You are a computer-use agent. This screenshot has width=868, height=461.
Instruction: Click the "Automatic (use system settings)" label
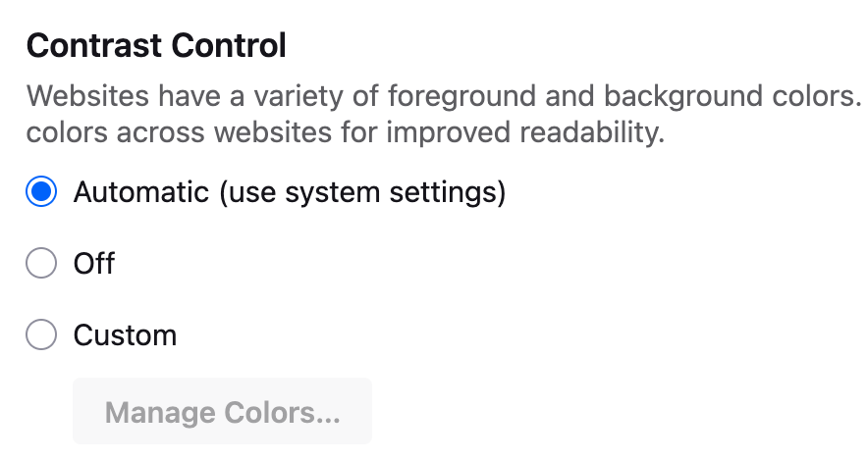[x=289, y=192]
